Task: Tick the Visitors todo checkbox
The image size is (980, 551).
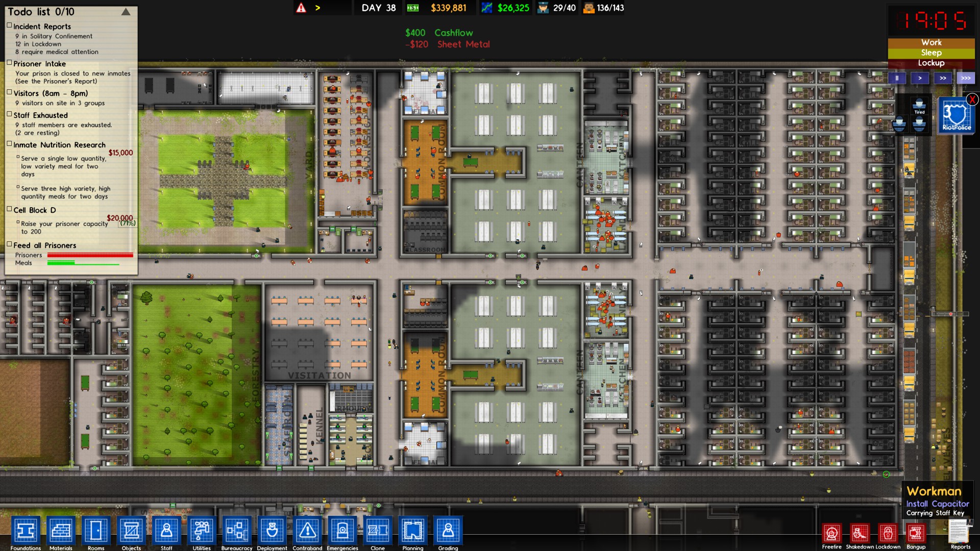Action: tap(9, 92)
